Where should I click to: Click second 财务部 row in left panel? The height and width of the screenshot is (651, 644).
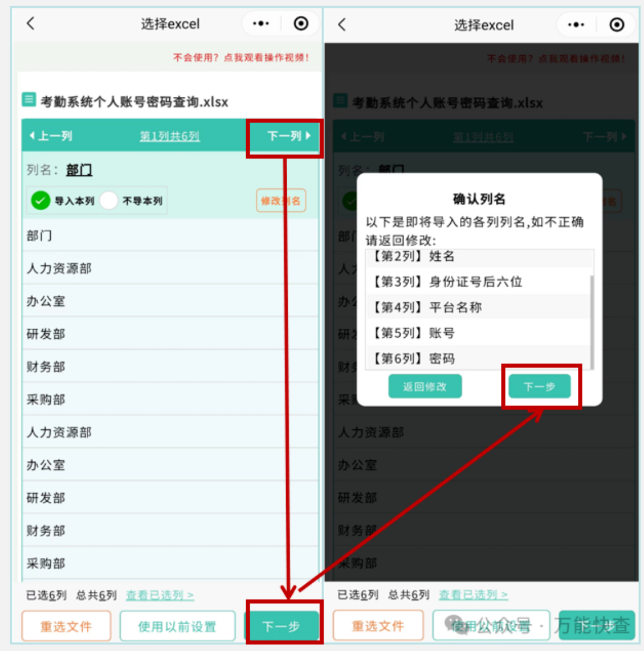pos(170,530)
